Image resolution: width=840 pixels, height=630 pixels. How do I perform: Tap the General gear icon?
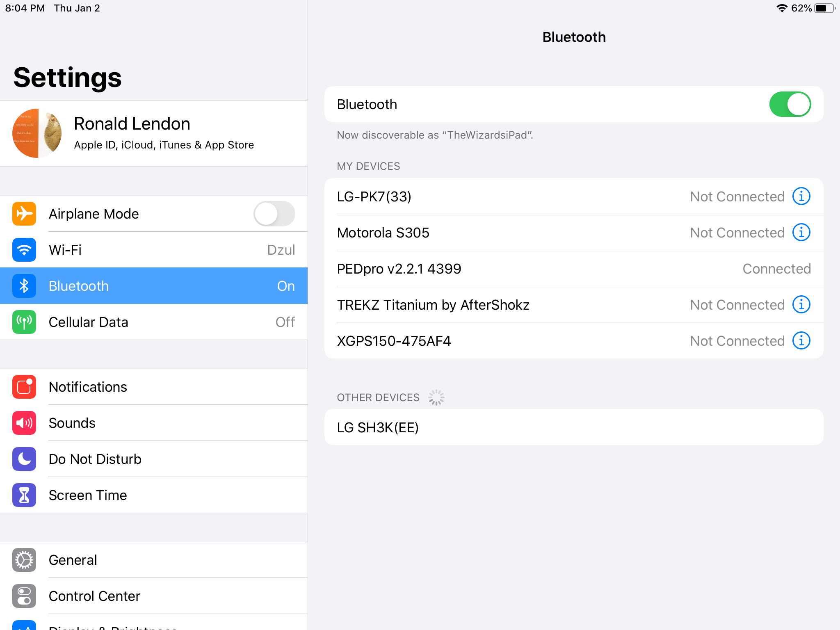click(24, 560)
